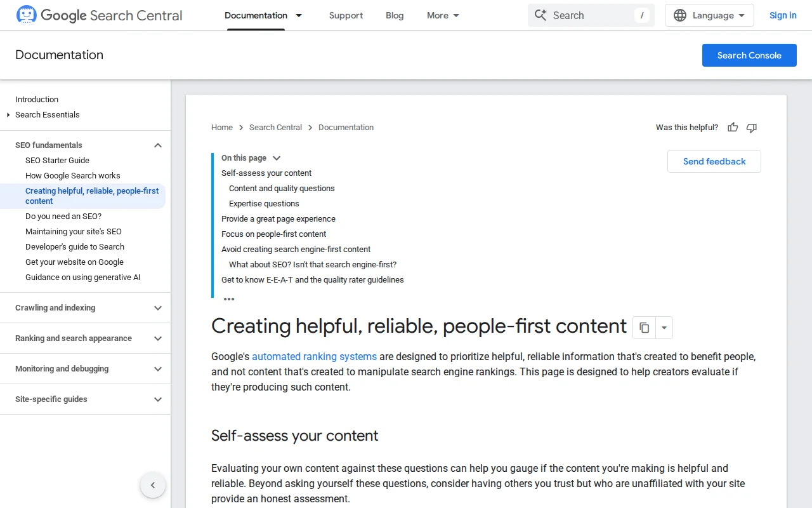Click the Send feedback button
Screen dimensions: 812x508
point(714,161)
